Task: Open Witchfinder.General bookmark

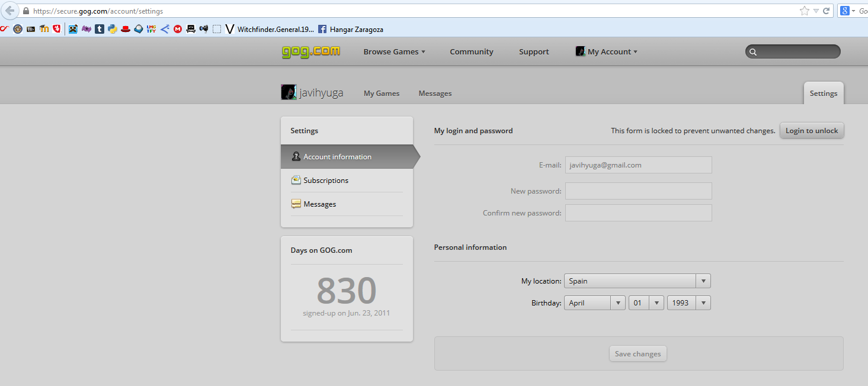Action: (270, 28)
